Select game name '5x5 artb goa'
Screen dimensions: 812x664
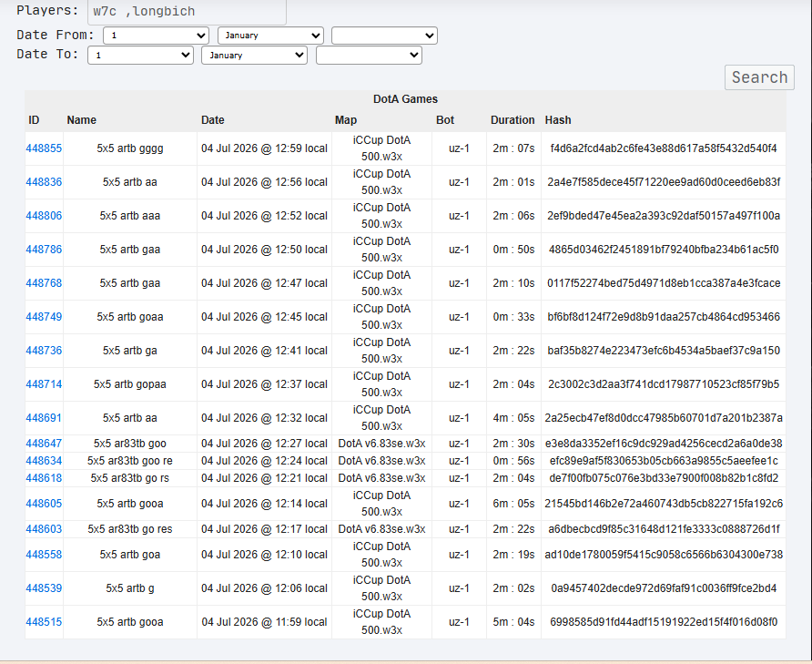point(130,555)
